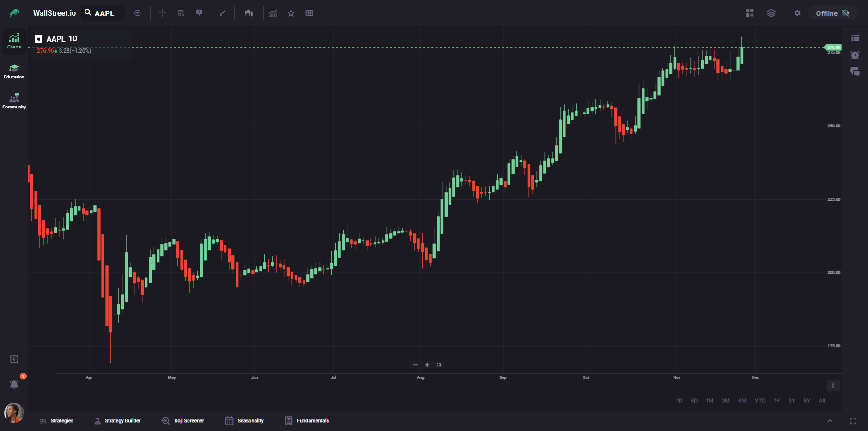The height and width of the screenshot is (431, 868).
Task: Open the chat messages panel icon
Action: coord(855,72)
